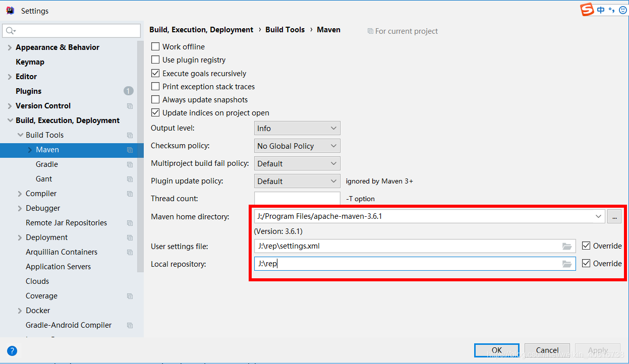Click project-level icon next to Version Control
The height and width of the screenshot is (364, 629).
(x=130, y=106)
